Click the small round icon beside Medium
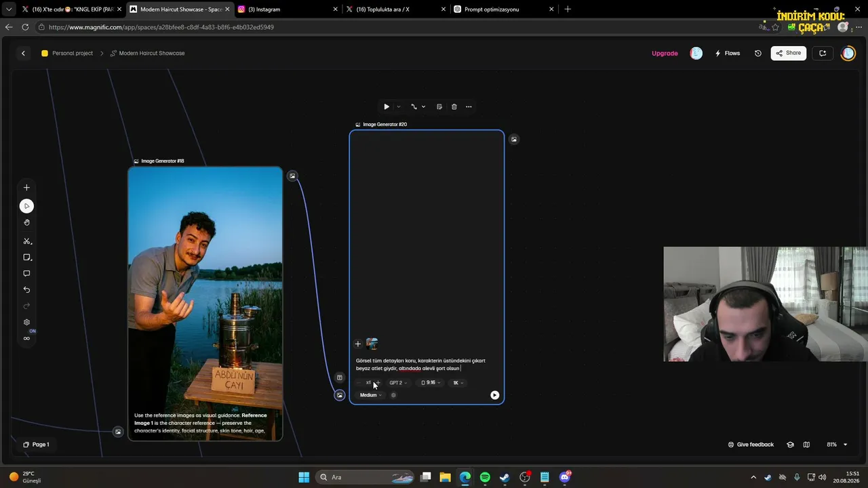Image resolution: width=868 pixels, height=488 pixels. (393, 395)
